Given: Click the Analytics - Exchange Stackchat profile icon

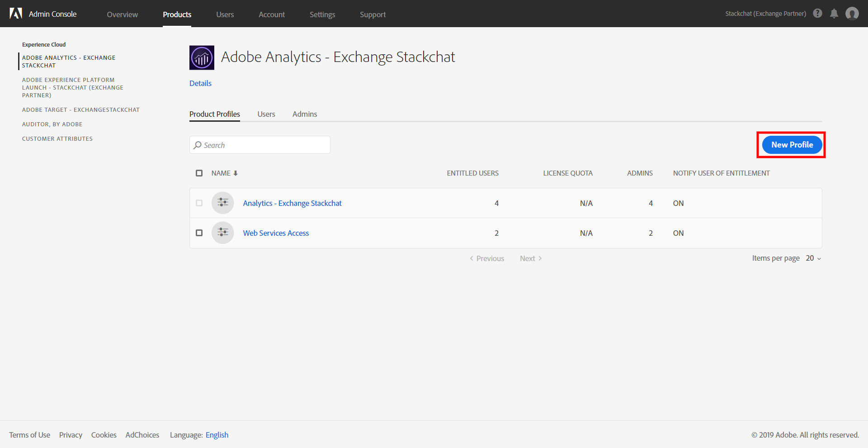Looking at the screenshot, I should tap(223, 203).
